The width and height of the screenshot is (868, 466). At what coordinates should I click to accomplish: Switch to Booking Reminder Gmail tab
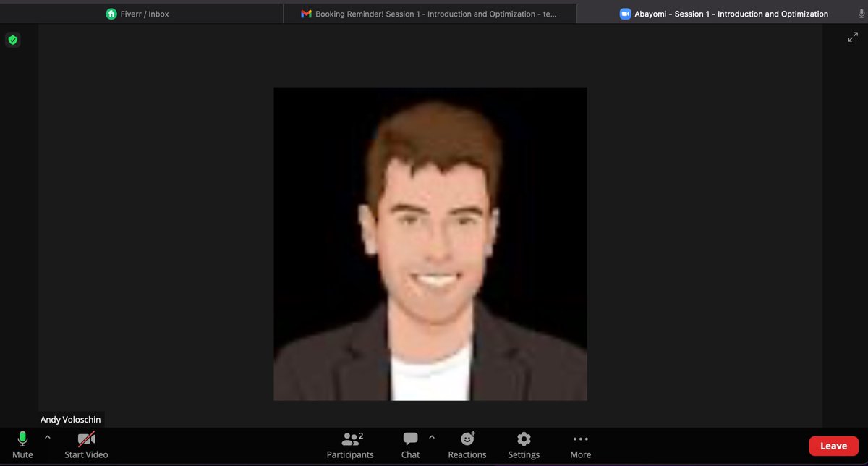(428, 14)
